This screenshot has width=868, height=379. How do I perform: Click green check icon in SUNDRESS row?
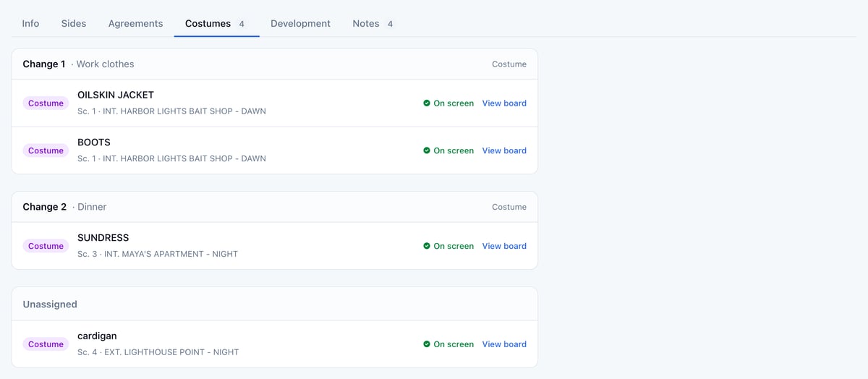tap(427, 246)
